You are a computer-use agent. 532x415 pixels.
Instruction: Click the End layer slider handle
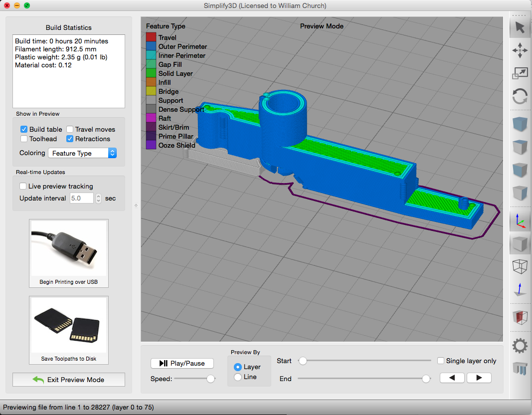pos(426,379)
